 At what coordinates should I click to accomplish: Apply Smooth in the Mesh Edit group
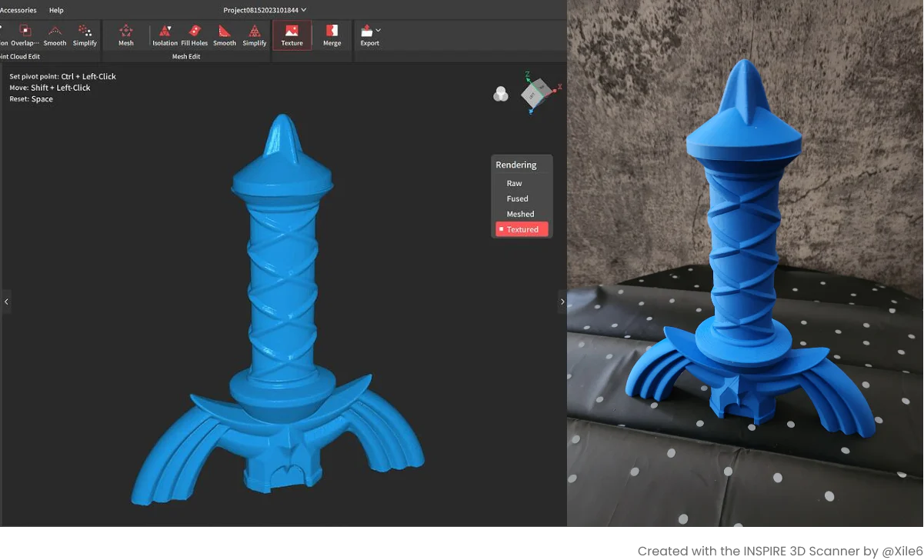[x=225, y=35]
